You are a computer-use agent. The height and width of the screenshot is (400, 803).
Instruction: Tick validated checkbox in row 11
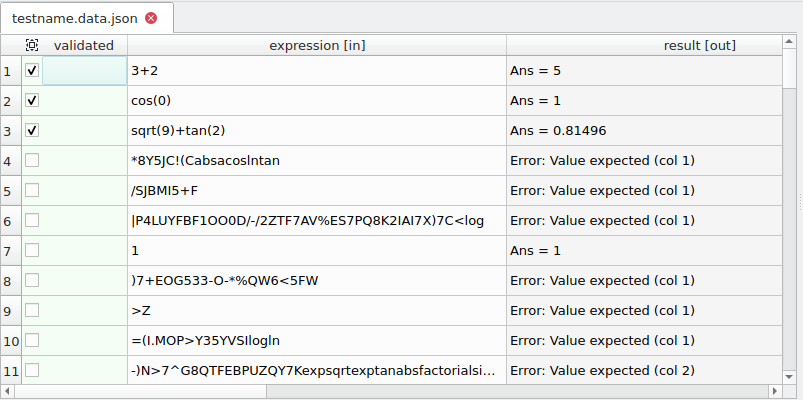tap(32, 371)
